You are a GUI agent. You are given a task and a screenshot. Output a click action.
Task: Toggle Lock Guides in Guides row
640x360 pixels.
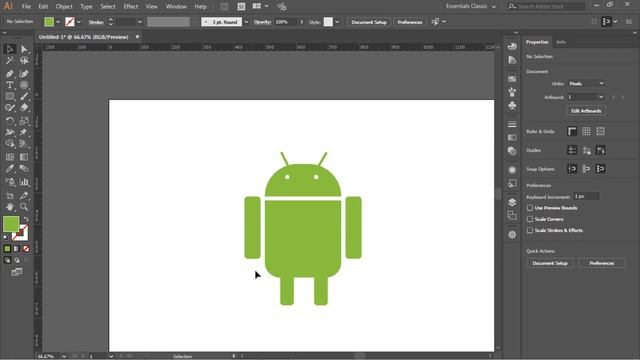click(587, 150)
